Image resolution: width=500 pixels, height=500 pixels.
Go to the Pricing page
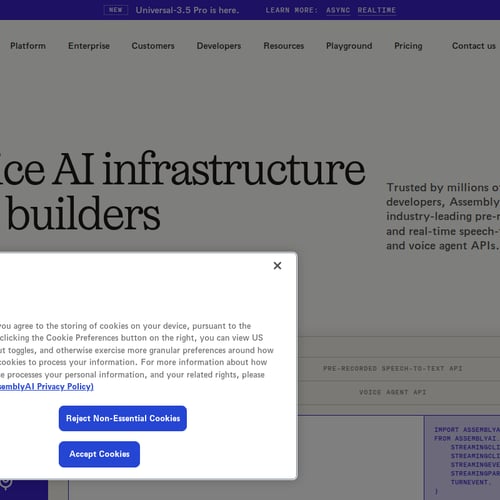tap(408, 46)
